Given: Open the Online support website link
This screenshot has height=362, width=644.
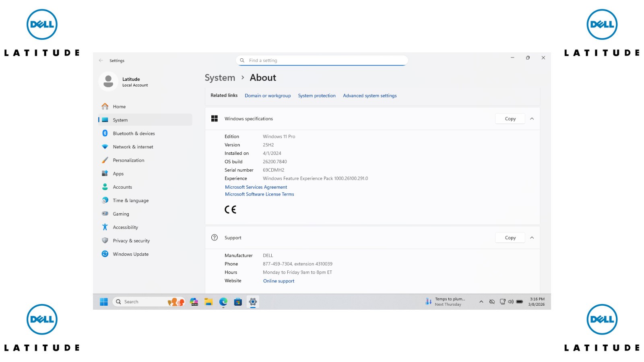Looking at the screenshot, I should point(279,281).
